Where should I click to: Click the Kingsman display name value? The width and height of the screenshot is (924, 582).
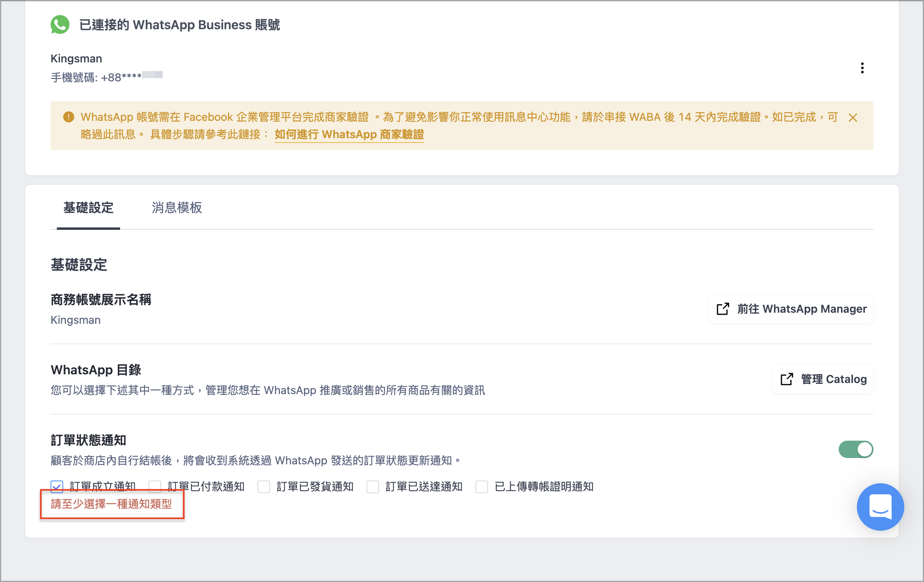(75, 320)
